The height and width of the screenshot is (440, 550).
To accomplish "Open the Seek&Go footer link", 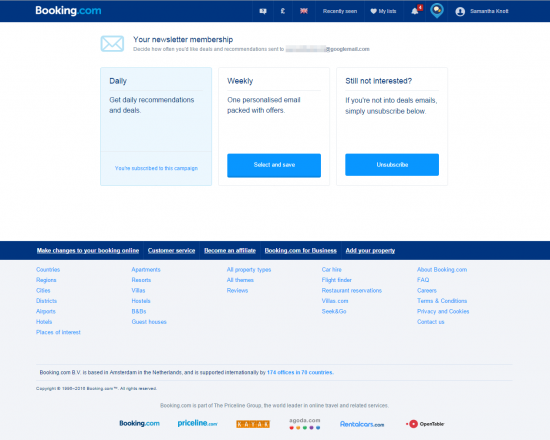I will (334, 311).
